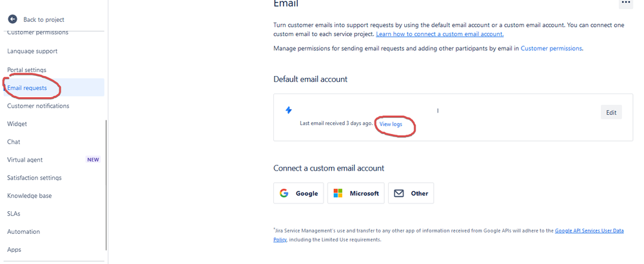644x264 pixels.
Task: Click View logs link
Action: 391,124
